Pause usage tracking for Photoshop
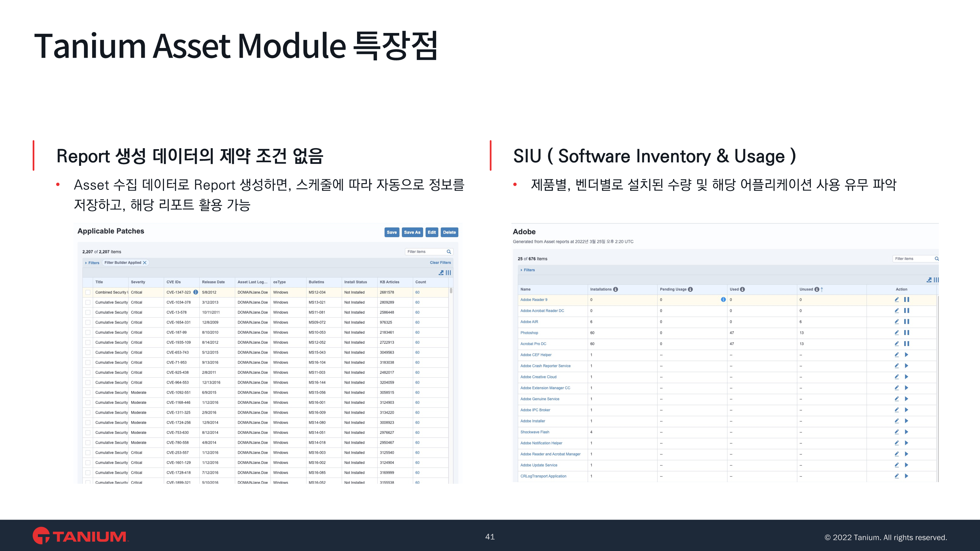Screen dimensions: 980x551 pyautogui.click(x=906, y=332)
